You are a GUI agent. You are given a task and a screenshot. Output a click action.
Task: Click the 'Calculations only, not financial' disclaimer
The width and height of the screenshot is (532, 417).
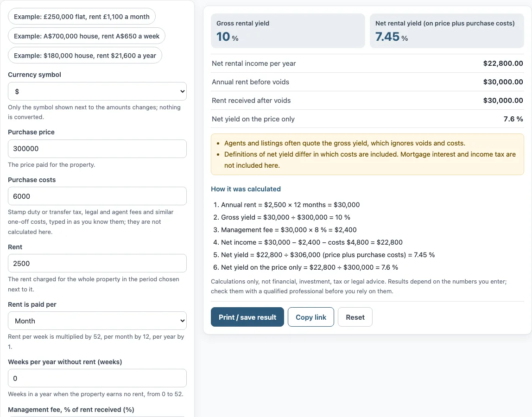click(x=359, y=286)
